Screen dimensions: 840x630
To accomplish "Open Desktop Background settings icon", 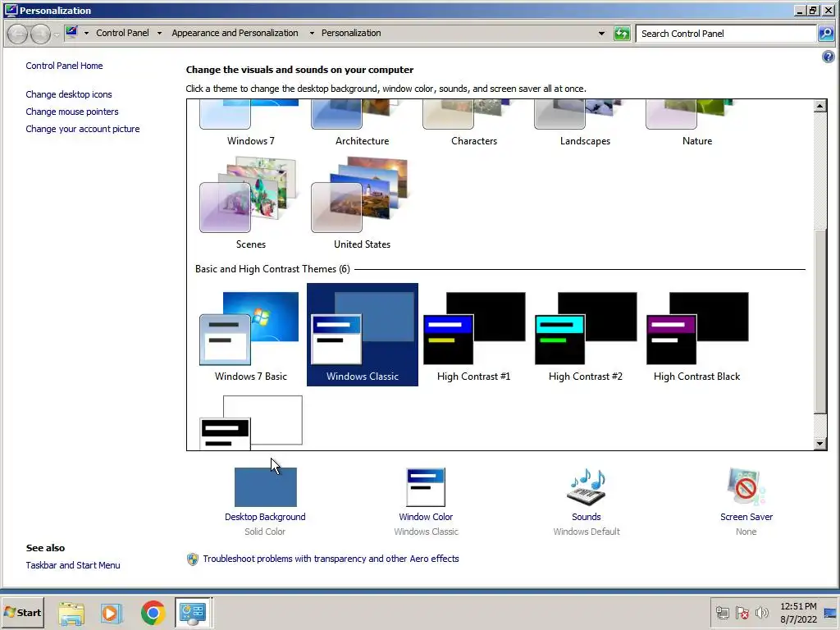I will [x=265, y=487].
